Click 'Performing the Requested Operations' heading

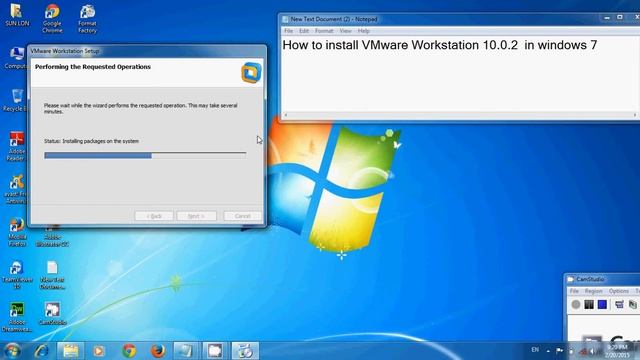coord(93,67)
